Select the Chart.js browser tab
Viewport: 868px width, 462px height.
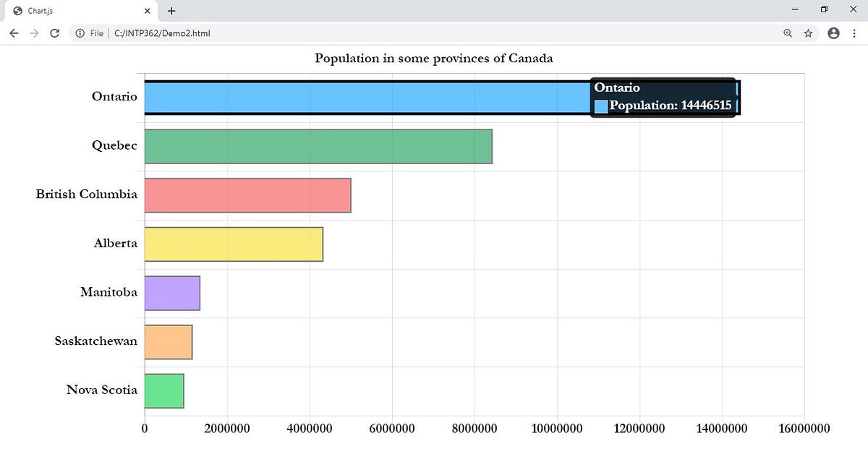72,11
